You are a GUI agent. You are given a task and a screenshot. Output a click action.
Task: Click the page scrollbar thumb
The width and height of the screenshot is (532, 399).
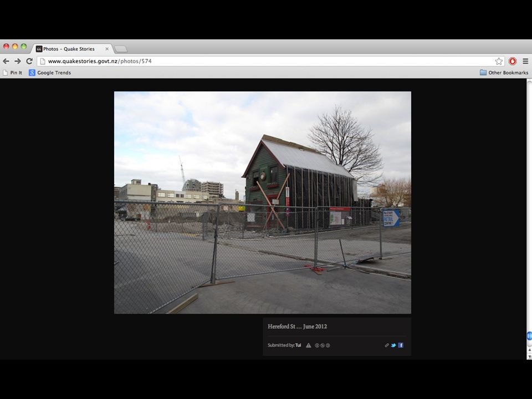(x=529, y=336)
